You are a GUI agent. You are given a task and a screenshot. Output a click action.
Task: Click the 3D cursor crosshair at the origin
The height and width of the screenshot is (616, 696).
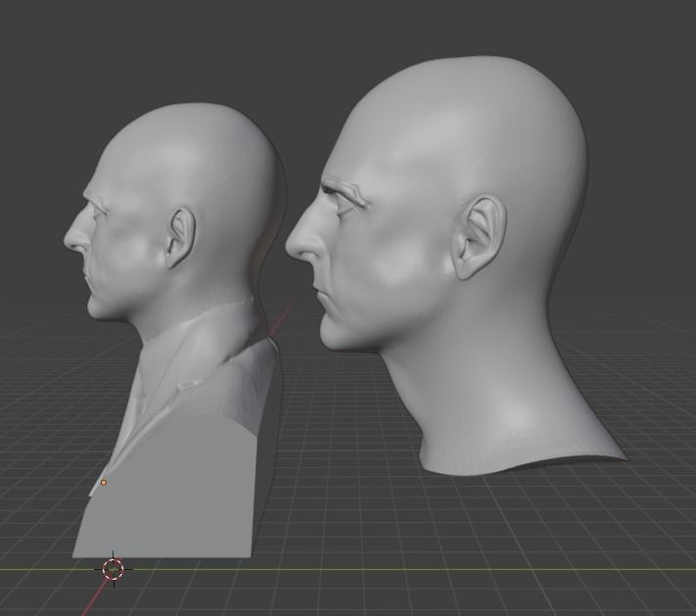114,569
